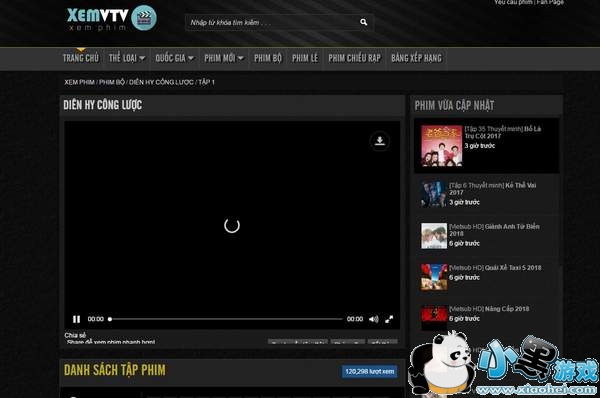Viewport: 600px width, 398px height.
Task: Mute the video using the speaker icon
Action: (373, 319)
